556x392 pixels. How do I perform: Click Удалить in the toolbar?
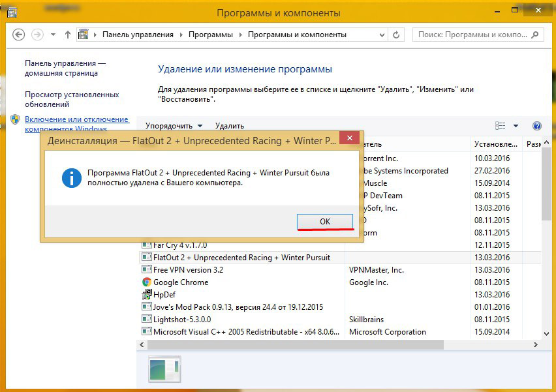click(229, 126)
